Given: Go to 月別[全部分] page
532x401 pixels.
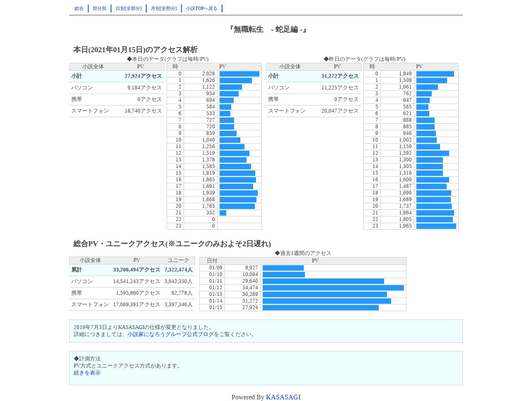Looking at the screenshot, I should coord(164,8).
